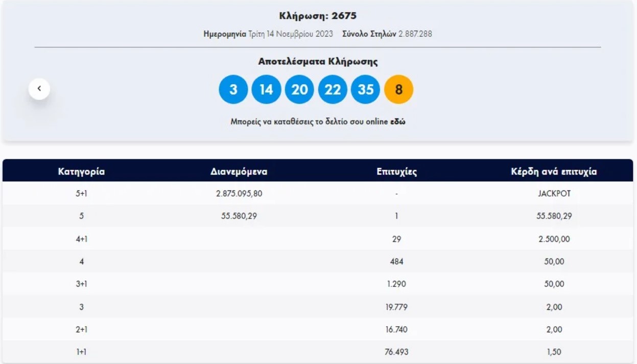Click the 2.500,00 winnings cell
Screen dimensions: 637x364
tap(554, 239)
